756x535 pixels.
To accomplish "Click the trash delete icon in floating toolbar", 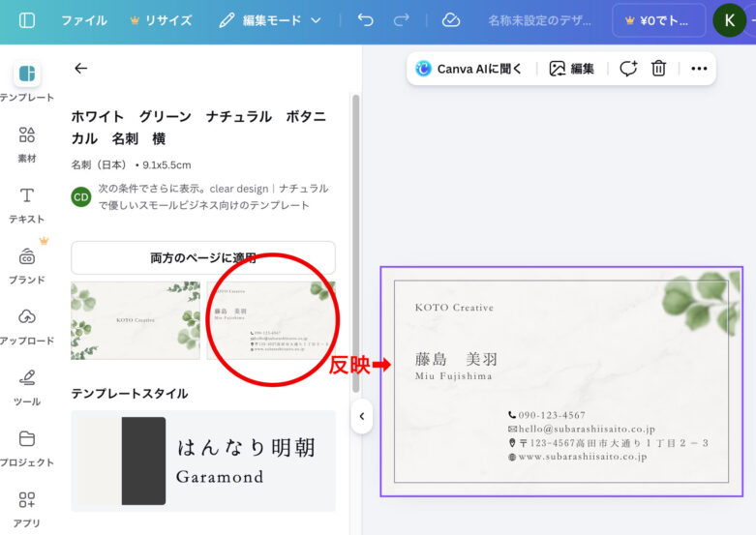I will [x=659, y=69].
